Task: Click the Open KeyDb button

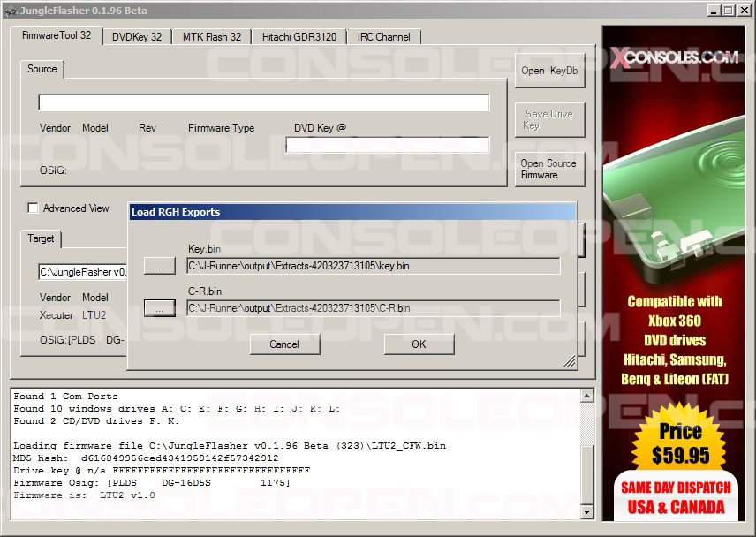Action: click(549, 71)
